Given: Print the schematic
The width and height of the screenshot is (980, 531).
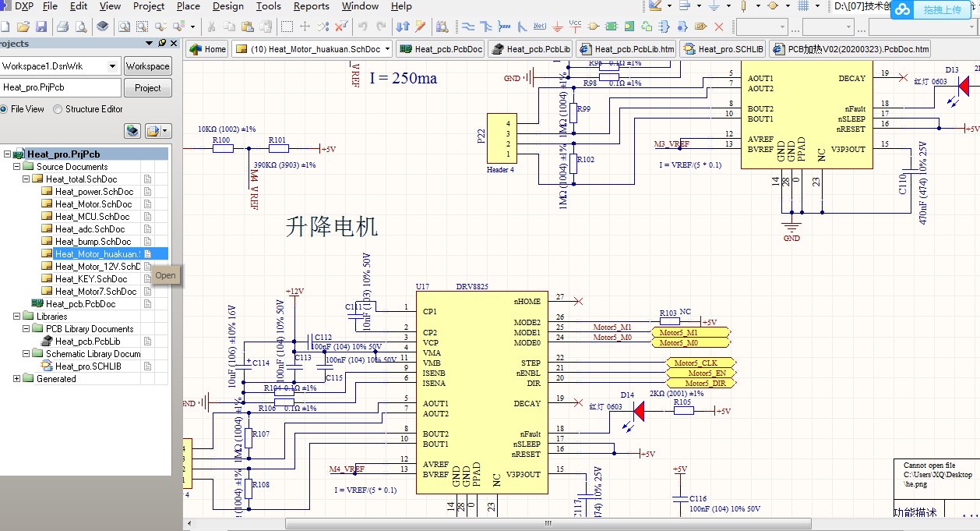Looking at the screenshot, I should 62,27.
